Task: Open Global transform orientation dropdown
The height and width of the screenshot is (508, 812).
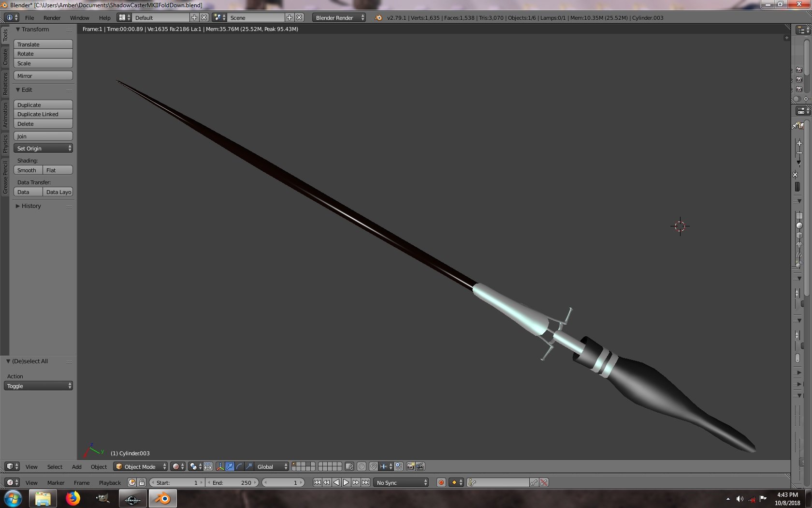Action: click(271, 466)
